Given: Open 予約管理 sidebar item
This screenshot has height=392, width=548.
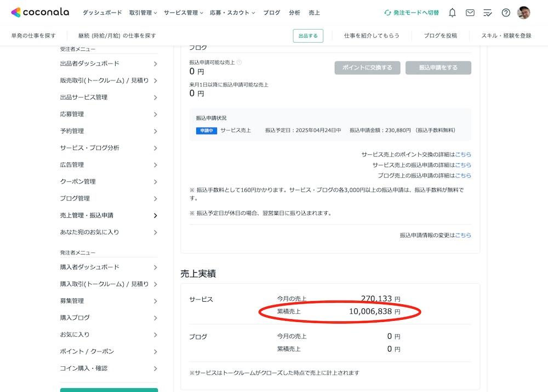Looking at the screenshot, I should tap(109, 131).
